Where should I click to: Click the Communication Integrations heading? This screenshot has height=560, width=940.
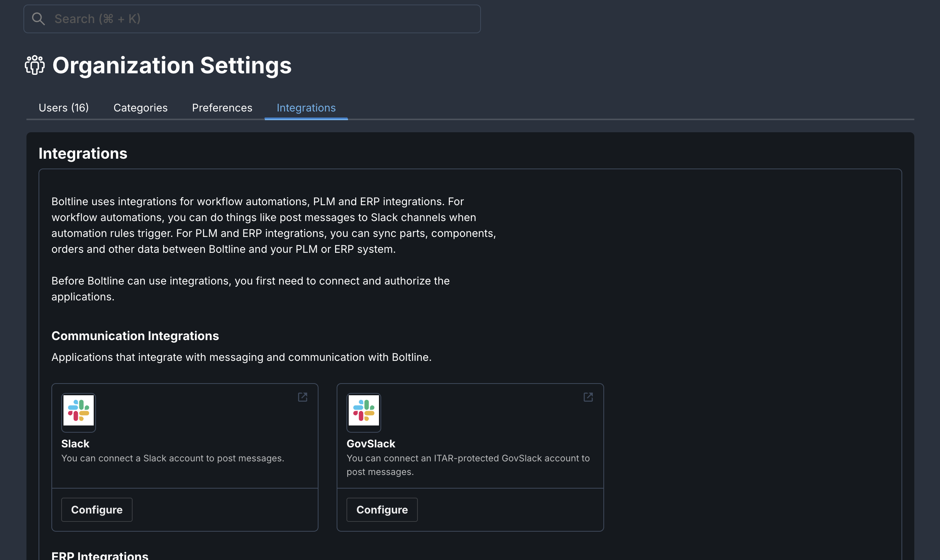click(x=135, y=336)
